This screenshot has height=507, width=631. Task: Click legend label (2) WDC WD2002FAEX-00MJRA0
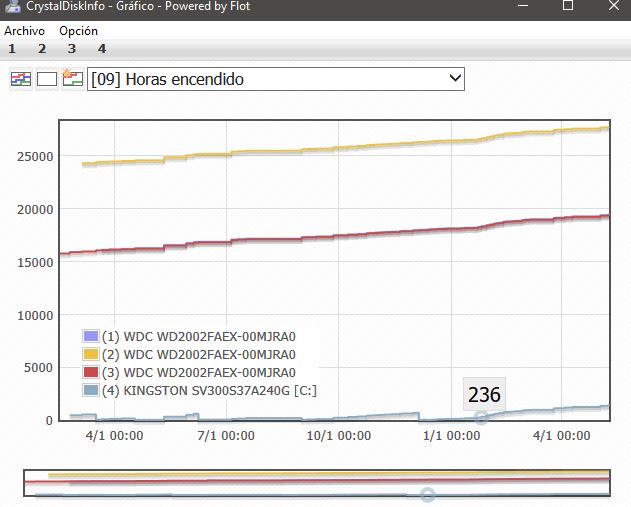pyautogui.click(x=199, y=354)
